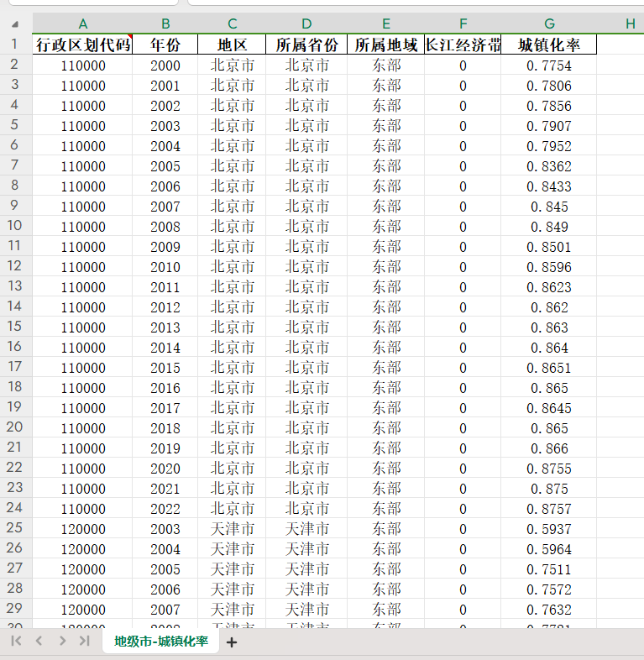Go to previous sheet arrow
The height and width of the screenshot is (660, 644).
[39, 641]
